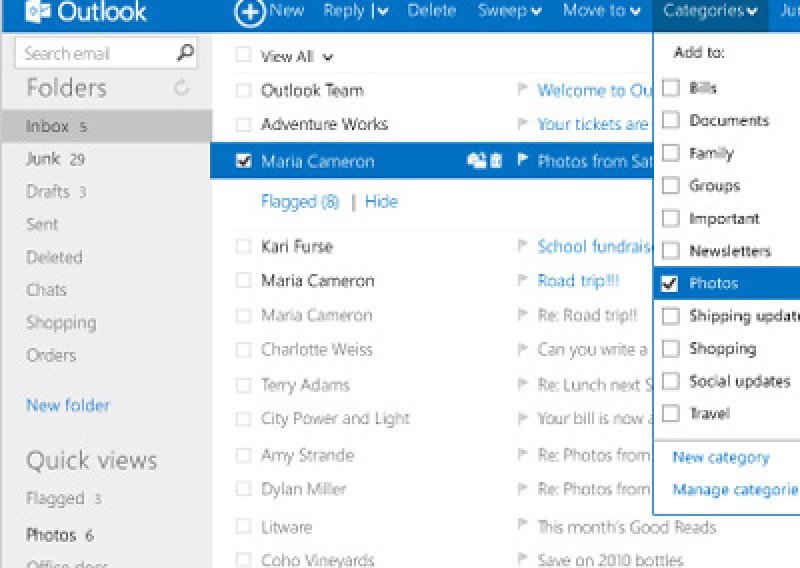
Task: Open the School fundraiser message from Kari Furse
Action: pyautogui.click(x=595, y=246)
